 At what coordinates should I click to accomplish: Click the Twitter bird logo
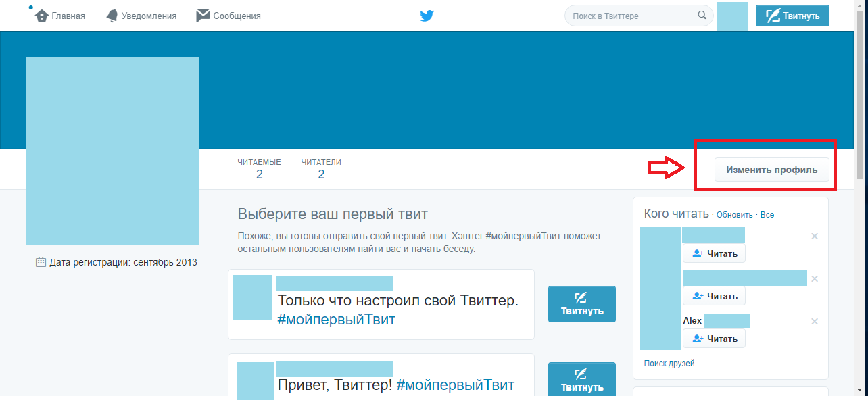pos(427,16)
